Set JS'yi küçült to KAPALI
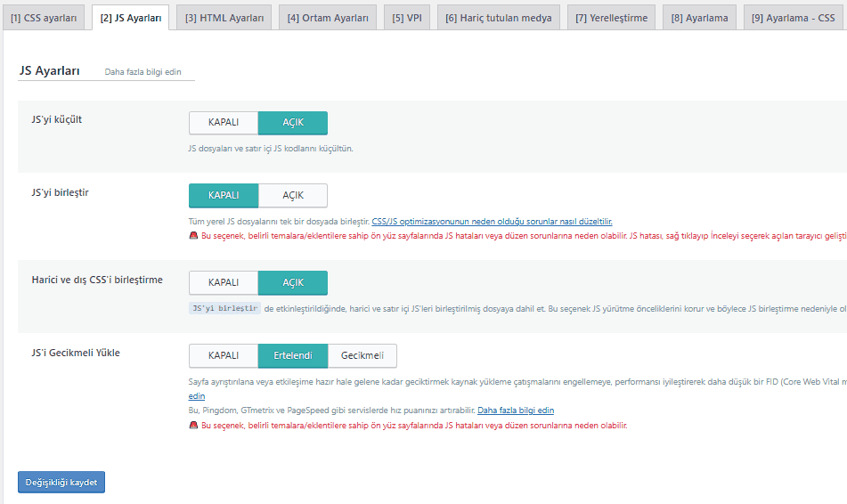 click(x=224, y=123)
